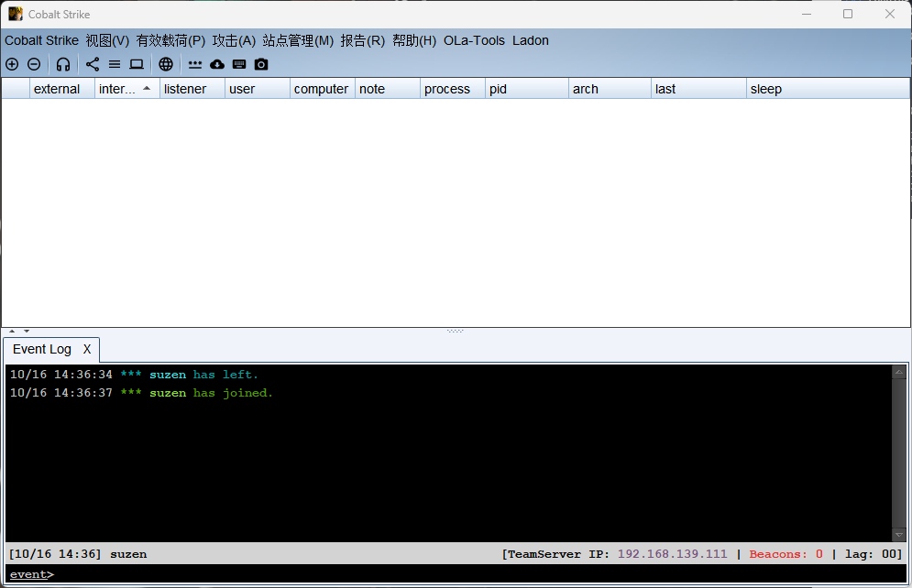Close the Event Log tab
This screenshot has width=912, height=588.
click(x=87, y=349)
